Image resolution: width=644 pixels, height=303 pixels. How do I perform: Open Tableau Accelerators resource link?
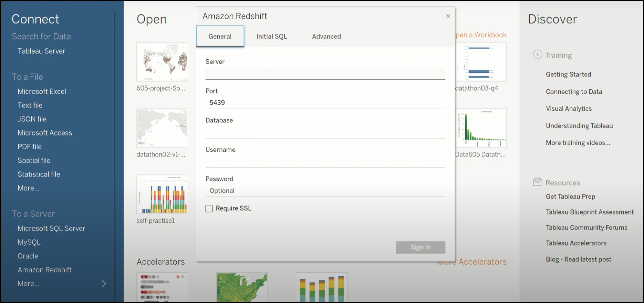pos(576,243)
